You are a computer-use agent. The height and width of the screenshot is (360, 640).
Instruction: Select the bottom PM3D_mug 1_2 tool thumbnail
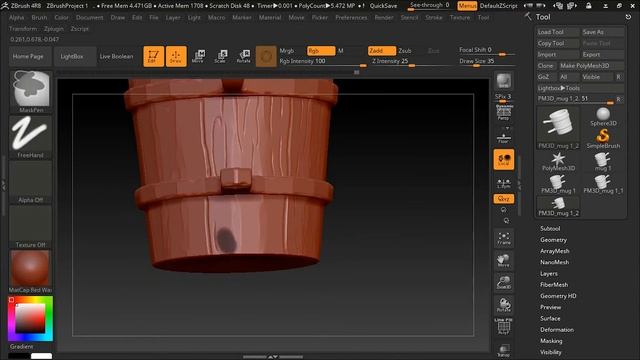(558, 206)
